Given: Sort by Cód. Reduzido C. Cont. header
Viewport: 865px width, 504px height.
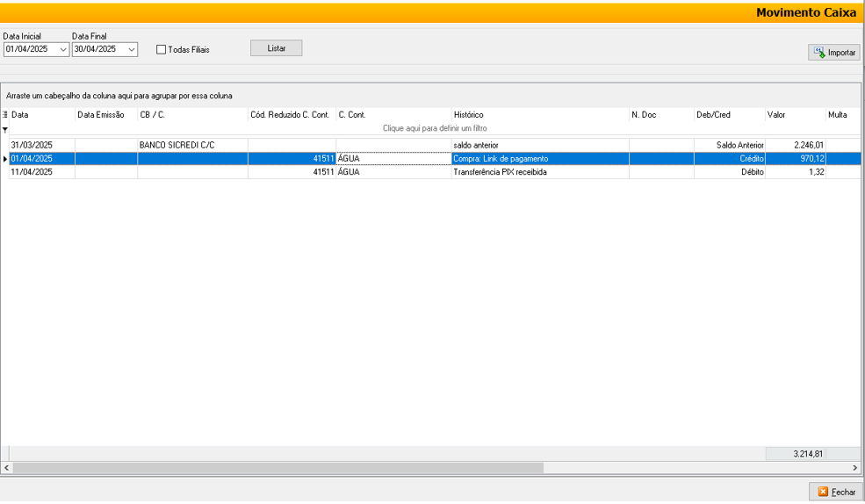Looking at the screenshot, I should [x=292, y=115].
